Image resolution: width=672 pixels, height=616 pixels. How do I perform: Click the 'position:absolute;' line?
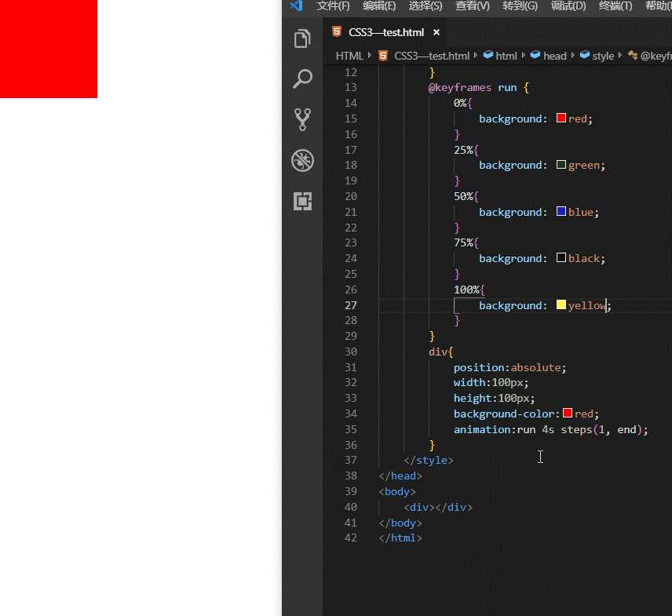pyautogui.click(x=509, y=367)
